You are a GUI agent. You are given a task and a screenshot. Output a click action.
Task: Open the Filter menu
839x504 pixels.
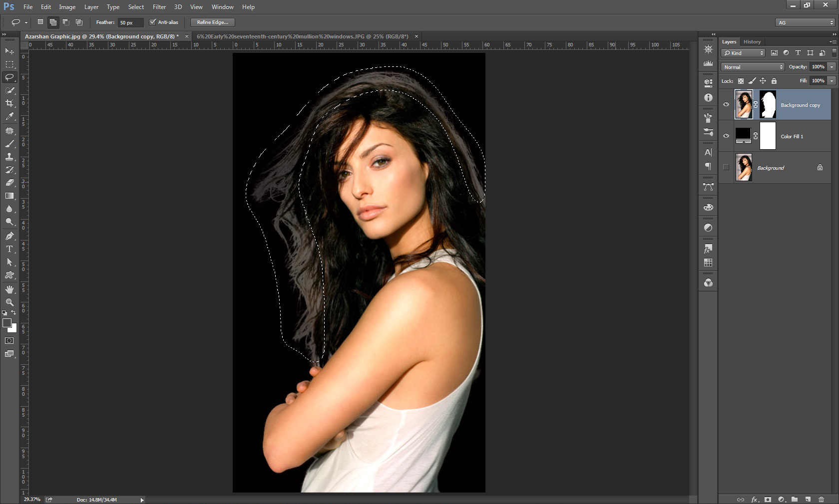click(159, 7)
